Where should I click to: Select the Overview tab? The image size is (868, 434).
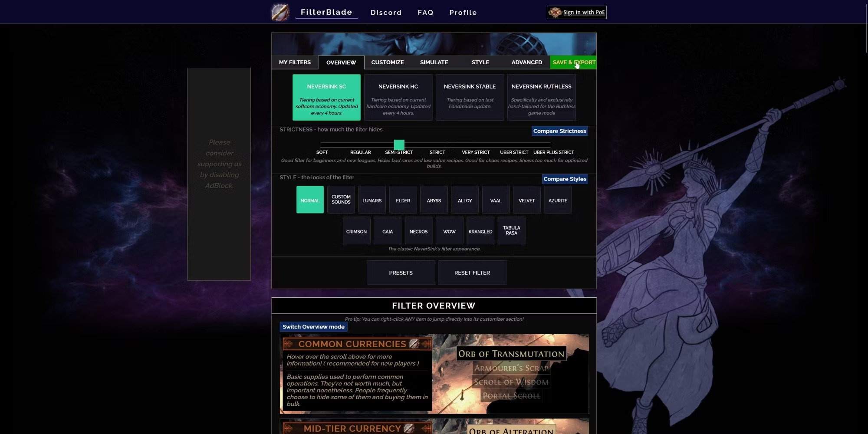341,62
